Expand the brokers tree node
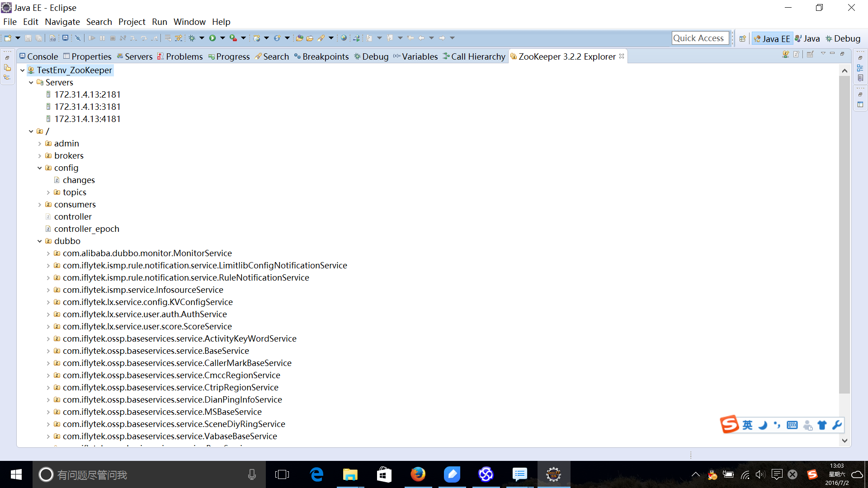Screen dimensions: 868x488 (x=40, y=156)
